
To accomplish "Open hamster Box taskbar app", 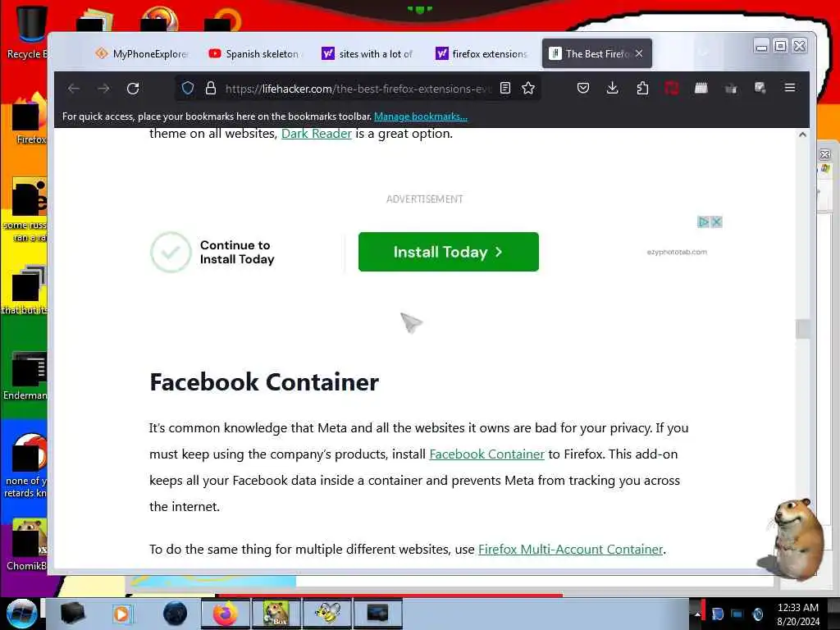I will [x=276, y=614].
